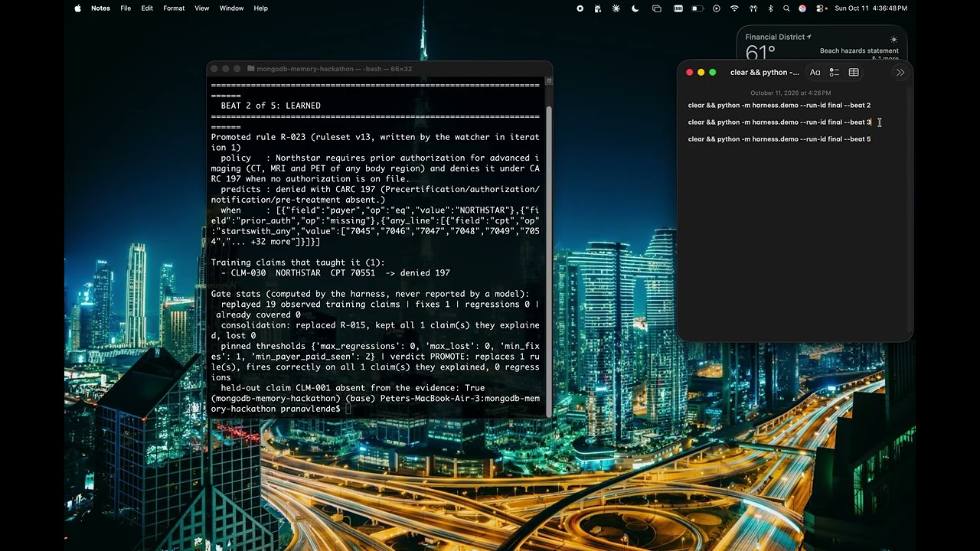Open the text format Aa menu in Notes
The height and width of the screenshot is (551, 980).
[815, 72]
